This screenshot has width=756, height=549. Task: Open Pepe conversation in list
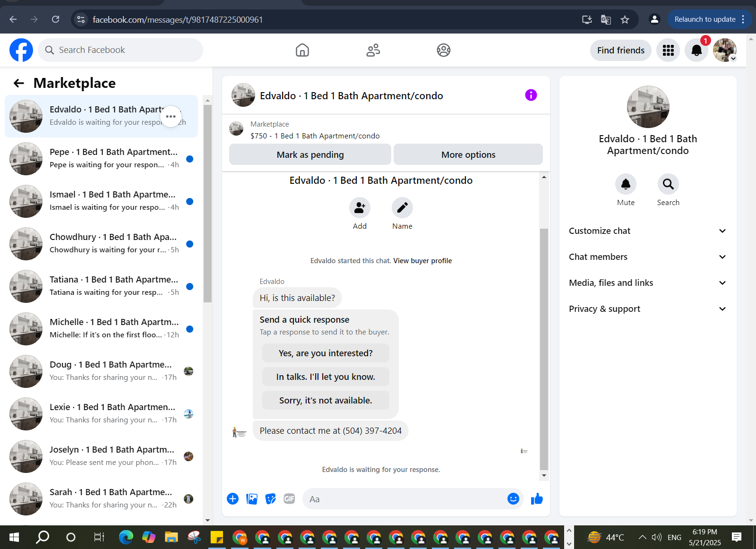tap(102, 159)
